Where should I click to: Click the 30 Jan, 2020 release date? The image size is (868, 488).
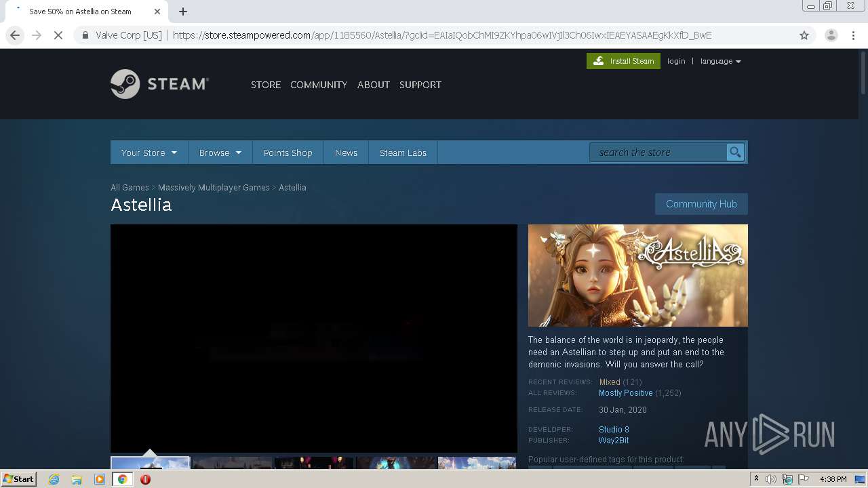click(623, 410)
